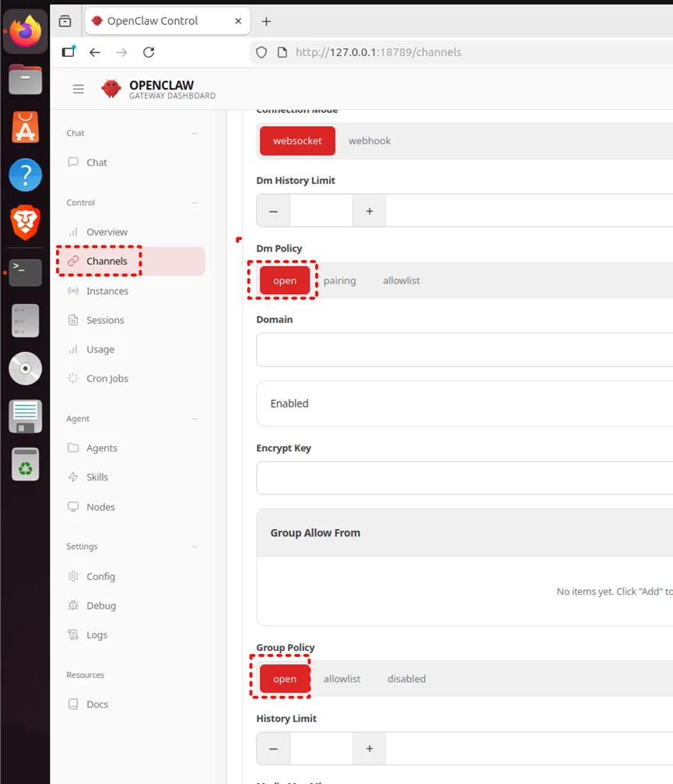This screenshot has height=784, width=673.
Task: Click the address bar URL
Action: [378, 52]
